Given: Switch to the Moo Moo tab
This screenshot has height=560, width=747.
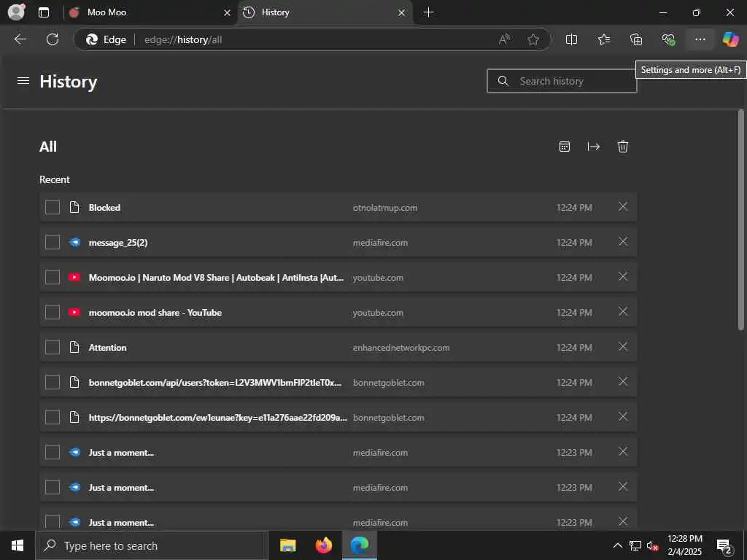Looking at the screenshot, I should [150, 13].
